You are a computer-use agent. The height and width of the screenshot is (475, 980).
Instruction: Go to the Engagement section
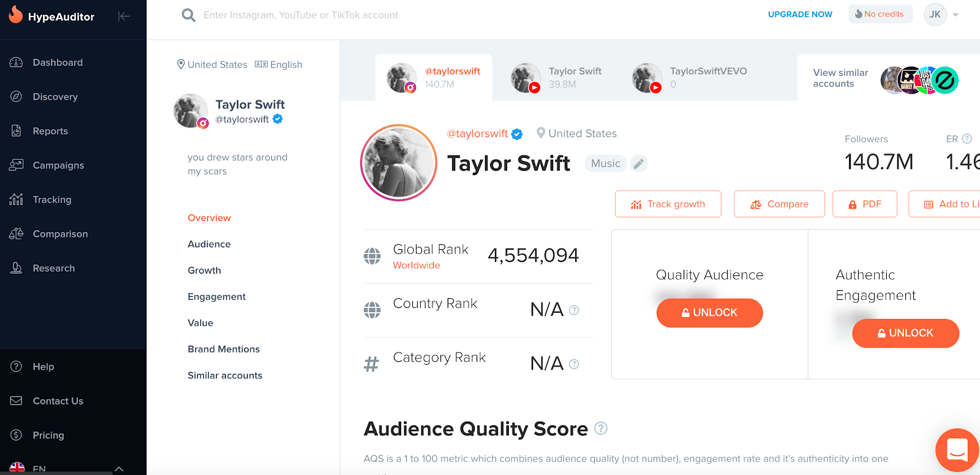(x=216, y=297)
